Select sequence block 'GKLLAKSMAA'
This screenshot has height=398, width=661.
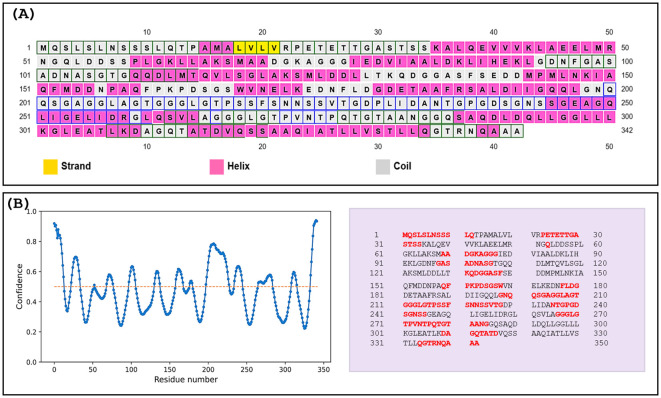(x=426, y=254)
